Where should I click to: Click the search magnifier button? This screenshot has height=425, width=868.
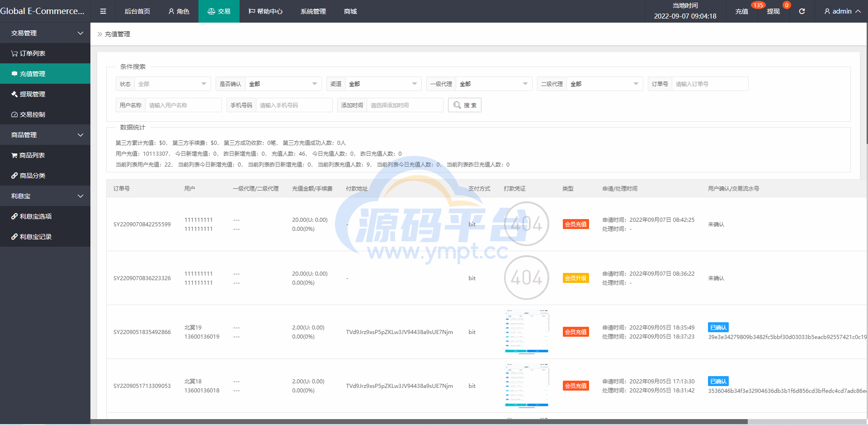tap(465, 105)
